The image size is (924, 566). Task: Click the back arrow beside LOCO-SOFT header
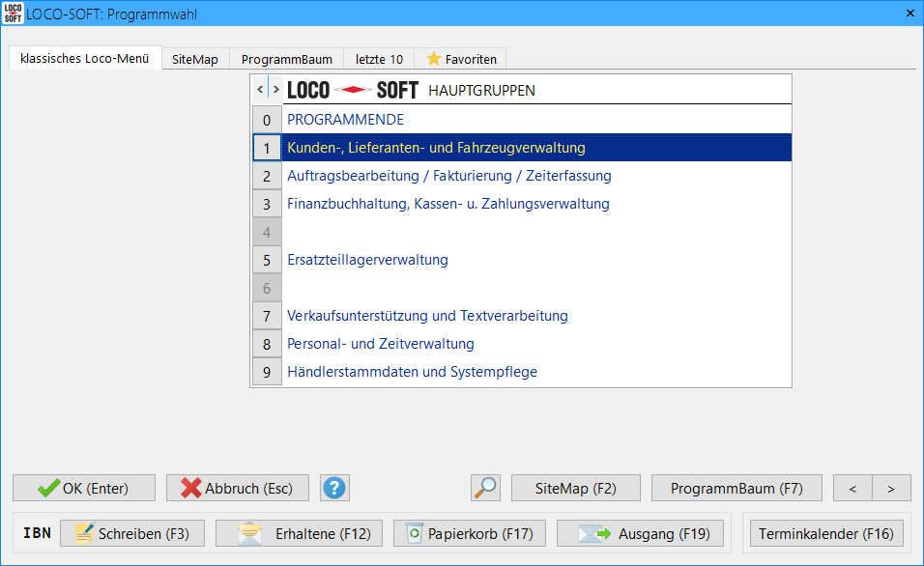[x=259, y=90]
